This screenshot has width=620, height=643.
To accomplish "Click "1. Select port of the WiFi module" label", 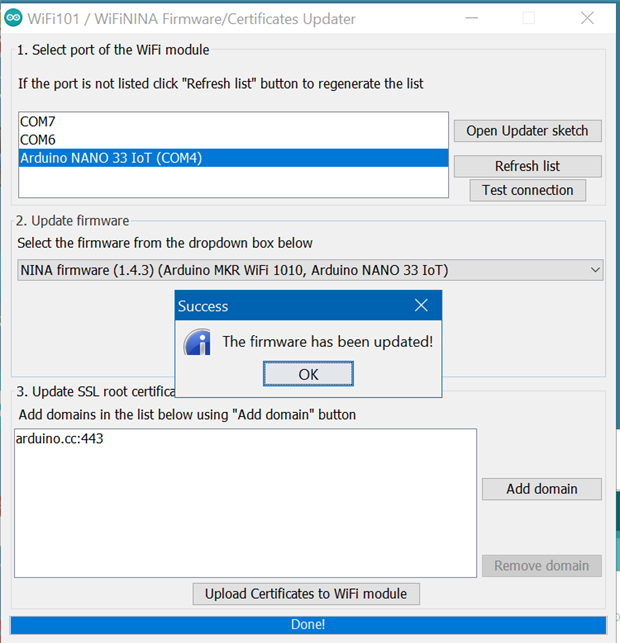I will [113, 50].
